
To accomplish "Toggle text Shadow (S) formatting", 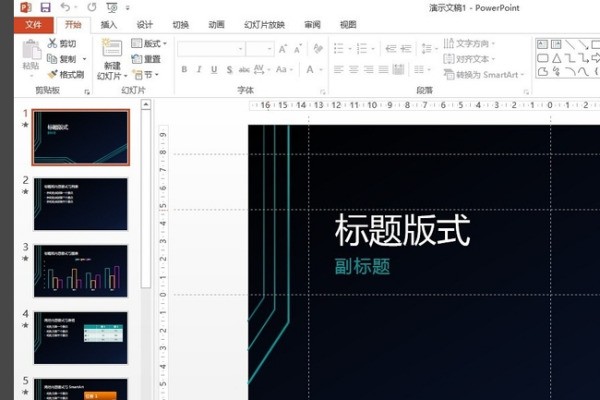I will (229, 70).
